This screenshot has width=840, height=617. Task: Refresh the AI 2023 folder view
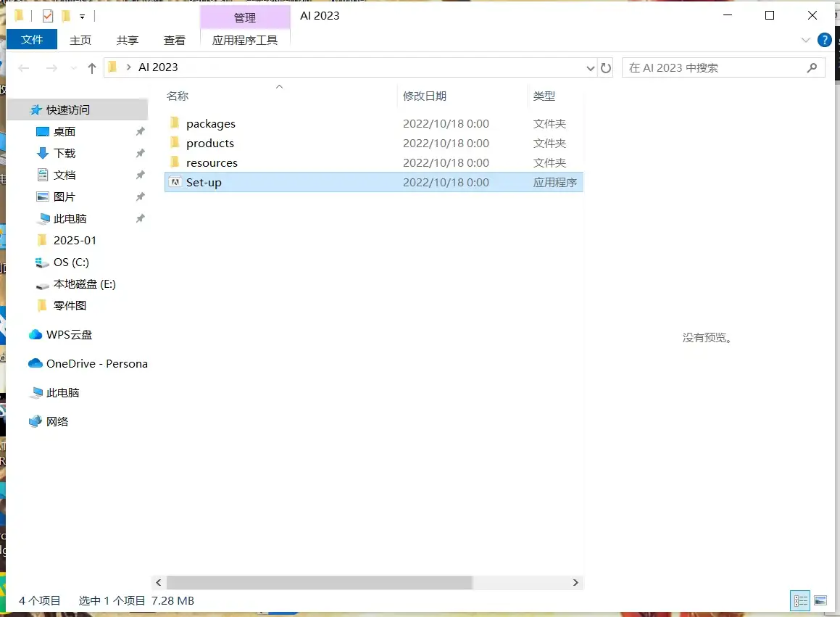coord(607,67)
